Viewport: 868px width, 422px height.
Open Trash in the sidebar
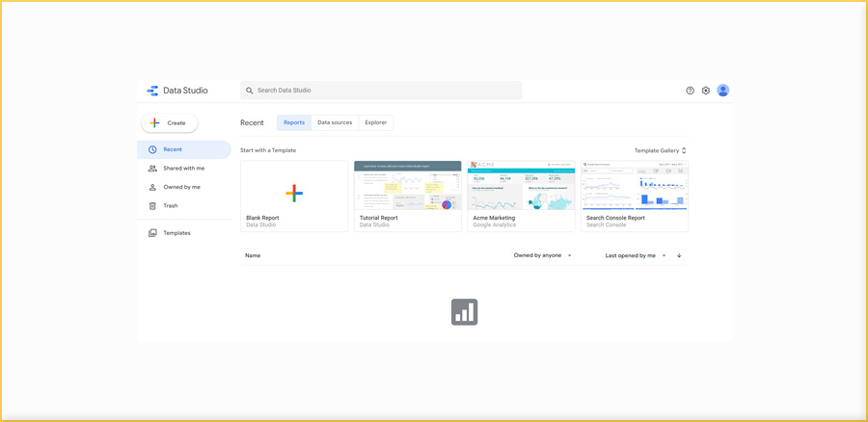pos(184,206)
